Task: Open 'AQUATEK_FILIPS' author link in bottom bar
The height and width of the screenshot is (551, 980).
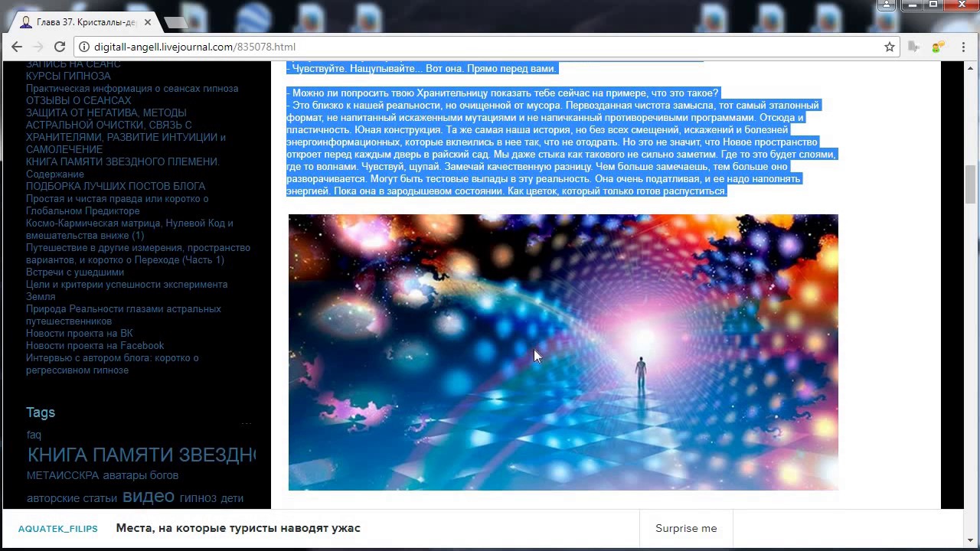Action: pos(58,529)
